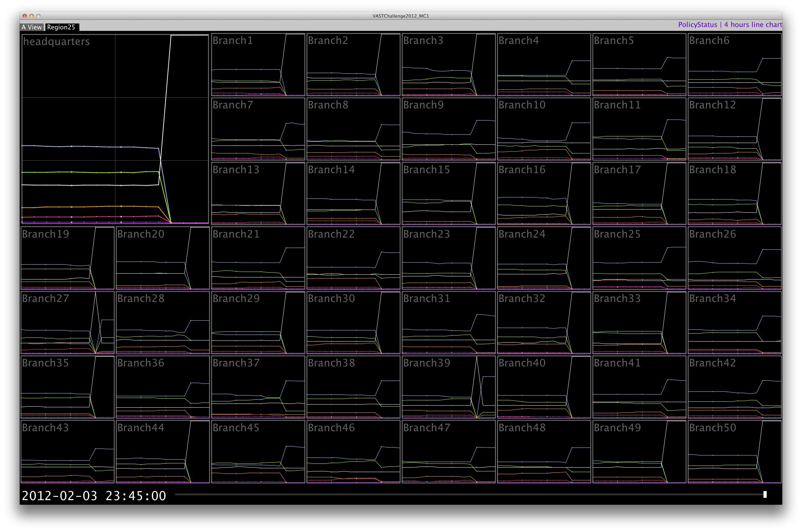This screenshot has width=802, height=532.
Task: Focus the Branch47 chart
Action: point(449,452)
